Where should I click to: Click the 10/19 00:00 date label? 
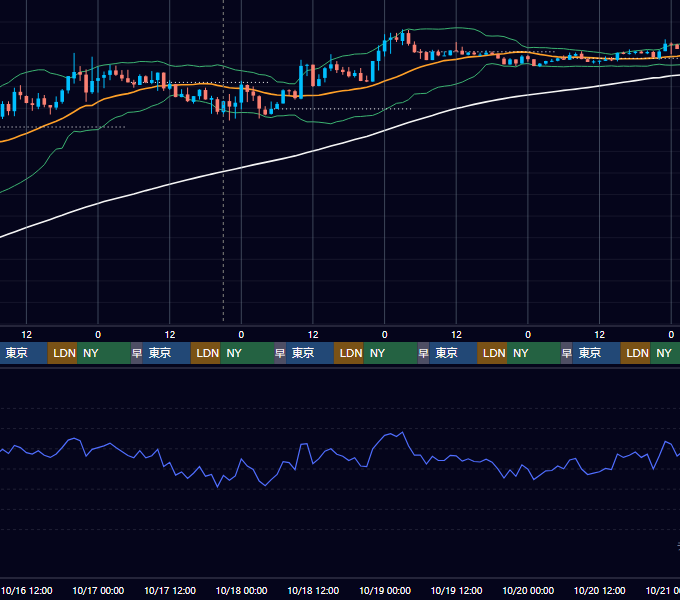pos(385,590)
